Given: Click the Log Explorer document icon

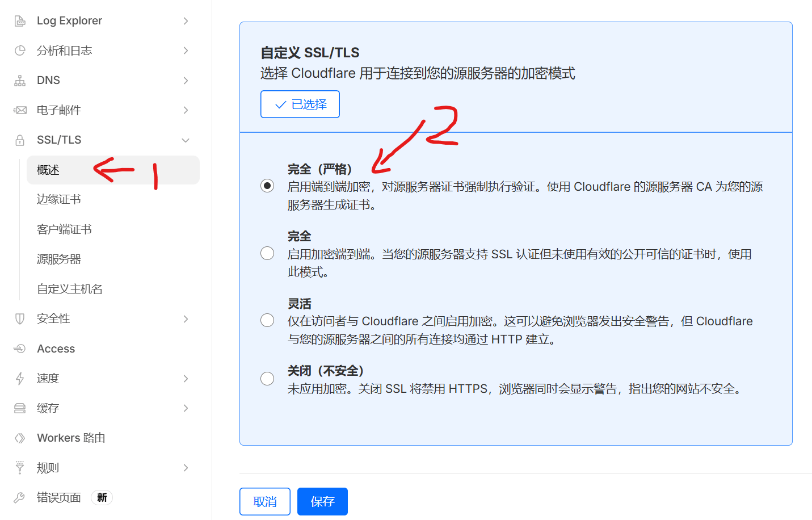Looking at the screenshot, I should pos(20,21).
